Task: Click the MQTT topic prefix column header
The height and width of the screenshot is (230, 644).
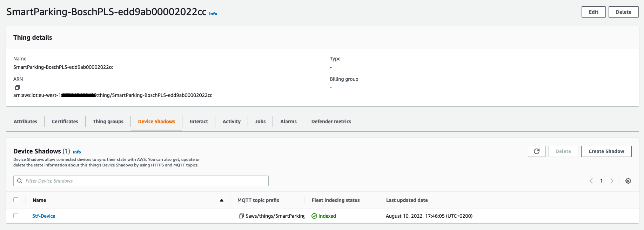Action: pos(258,200)
